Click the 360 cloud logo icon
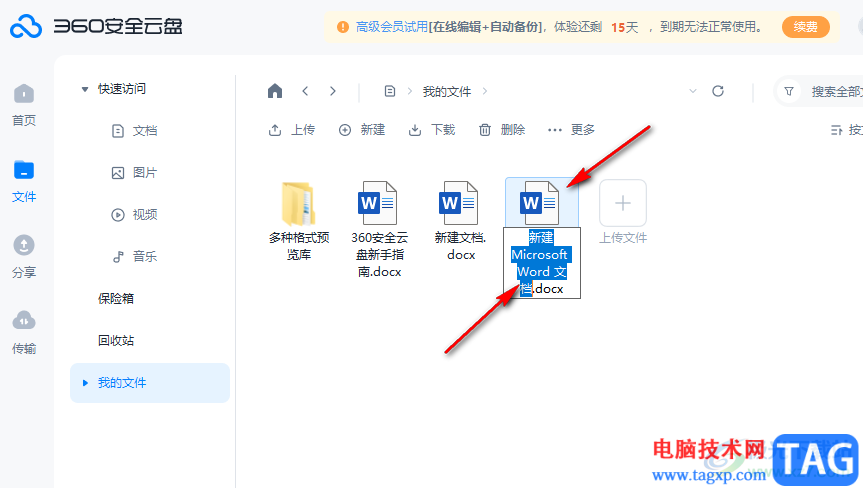 click(25, 26)
